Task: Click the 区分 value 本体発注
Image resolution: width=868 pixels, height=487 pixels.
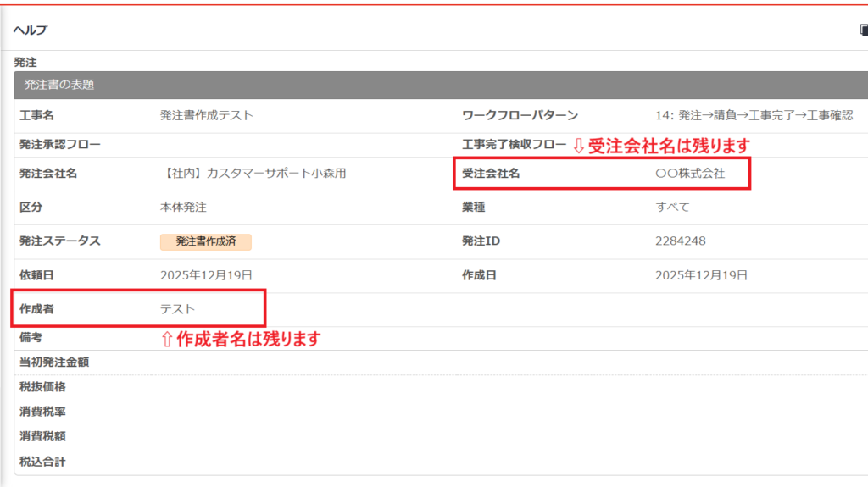Action: pos(183,207)
